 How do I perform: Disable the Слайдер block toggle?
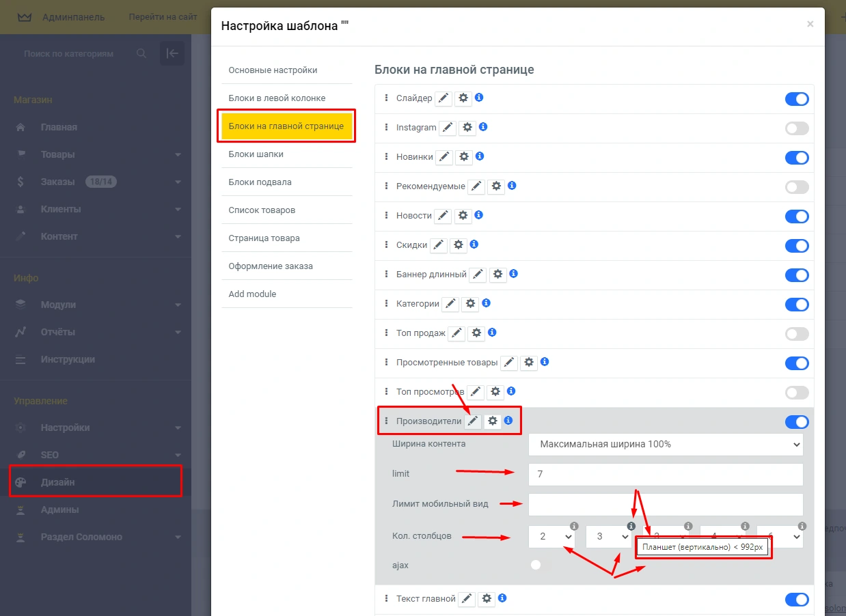(x=796, y=99)
